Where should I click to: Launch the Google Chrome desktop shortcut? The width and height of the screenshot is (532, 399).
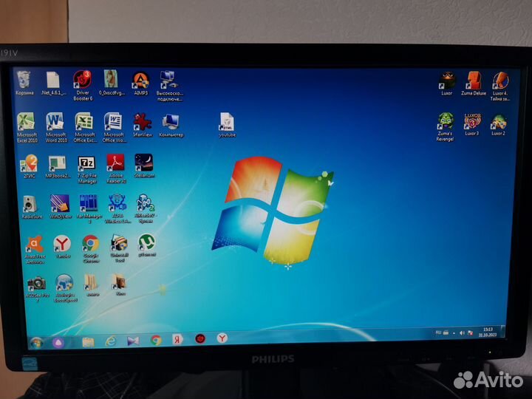(x=91, y=249)
